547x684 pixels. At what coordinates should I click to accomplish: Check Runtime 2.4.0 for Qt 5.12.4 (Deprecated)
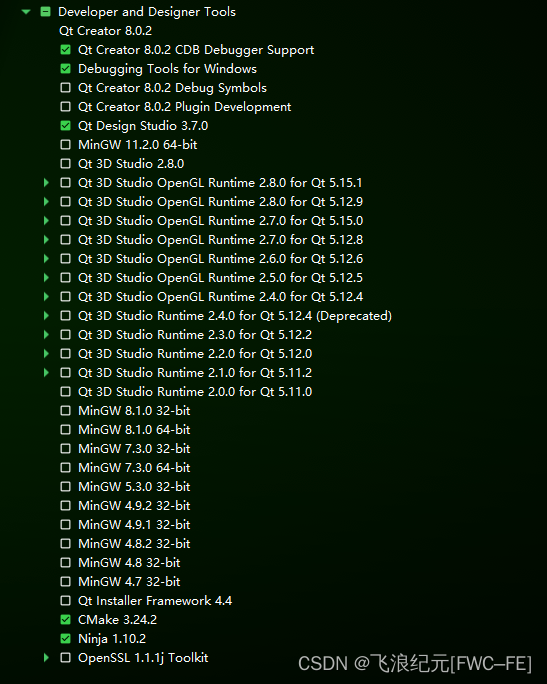click(65, 316)
